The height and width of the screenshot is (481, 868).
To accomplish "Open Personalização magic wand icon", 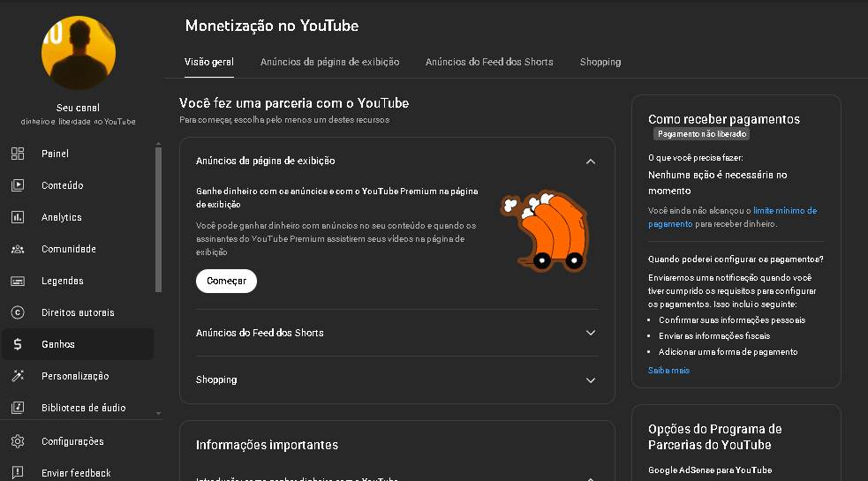I will coord(18,376).
